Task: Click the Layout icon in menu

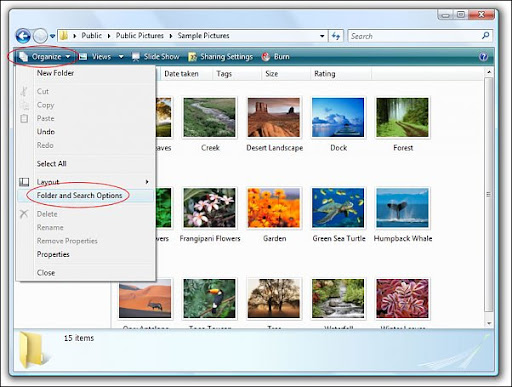Action: pos(24,182)
